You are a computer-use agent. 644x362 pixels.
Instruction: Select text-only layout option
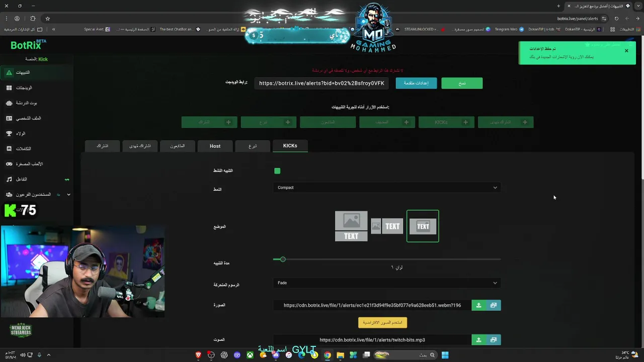click(x=423, y=226)
